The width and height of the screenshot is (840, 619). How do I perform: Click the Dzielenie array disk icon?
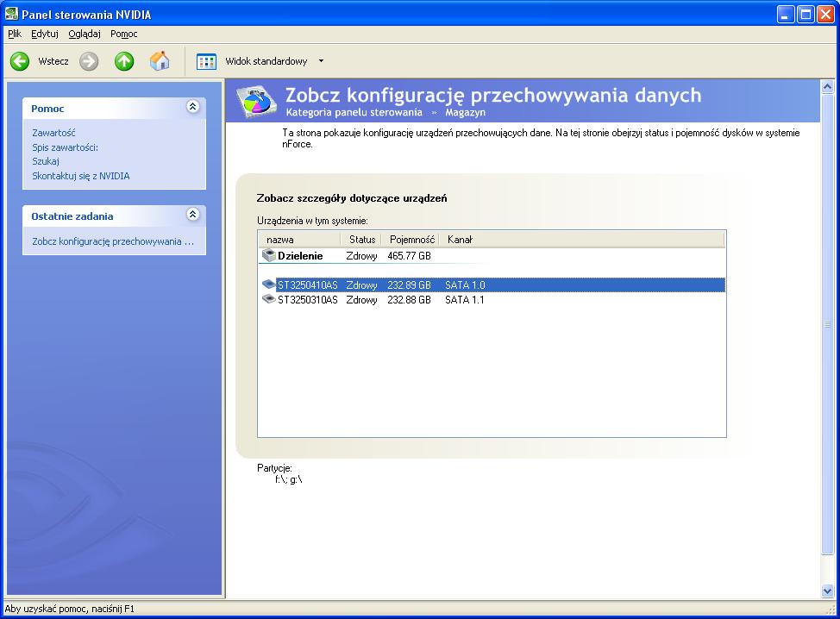point(268,255)
